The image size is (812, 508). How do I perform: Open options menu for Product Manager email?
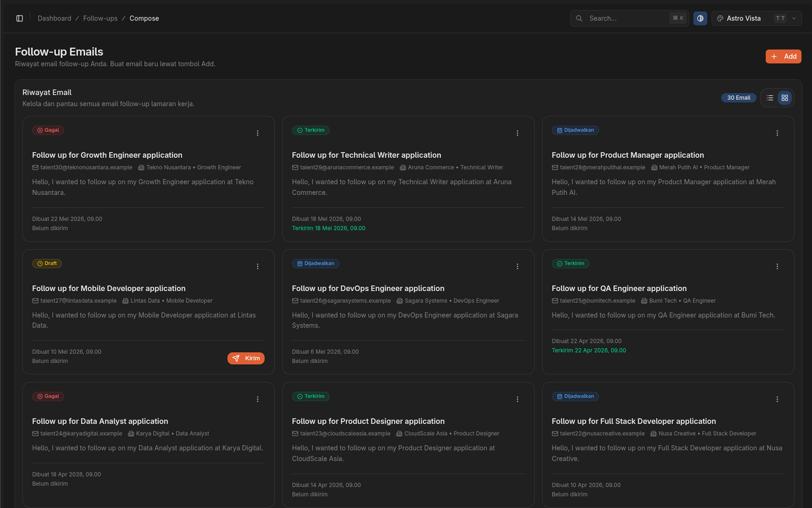point(777,133)
